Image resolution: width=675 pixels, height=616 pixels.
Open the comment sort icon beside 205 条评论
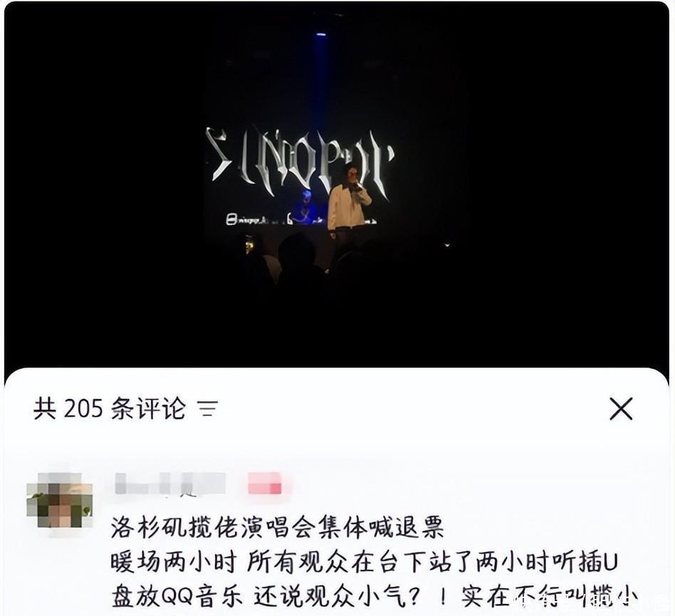208,409
